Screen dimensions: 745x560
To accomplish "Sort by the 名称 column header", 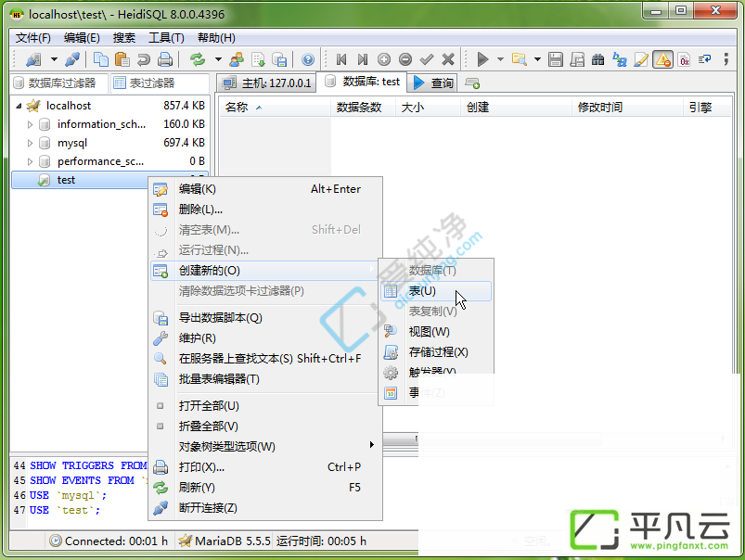I will [276, 108].
